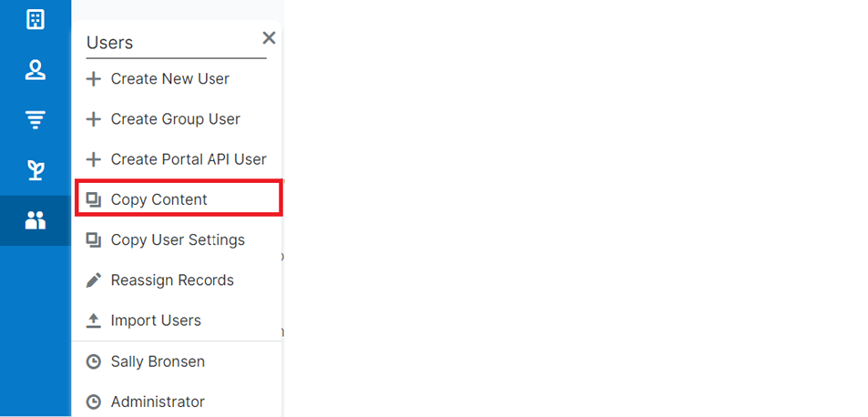Open the building/company sidebar icon
868x417 pixels.
35,20
